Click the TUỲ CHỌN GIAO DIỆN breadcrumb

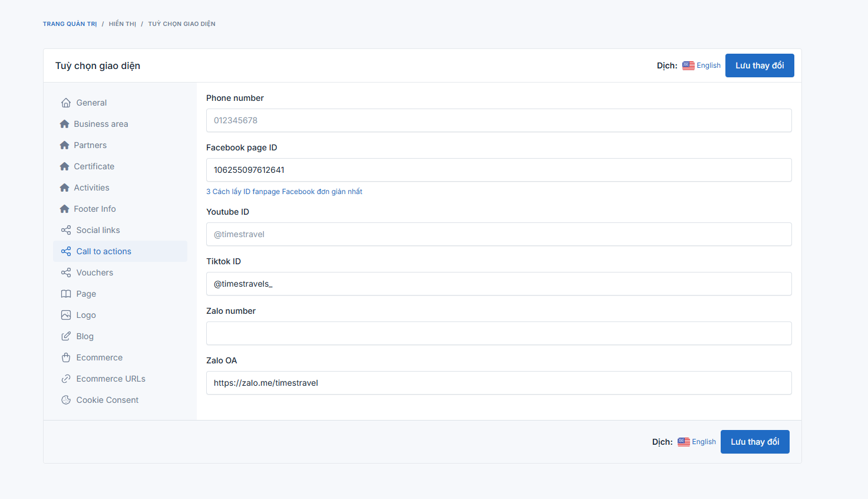pos(181,24)
